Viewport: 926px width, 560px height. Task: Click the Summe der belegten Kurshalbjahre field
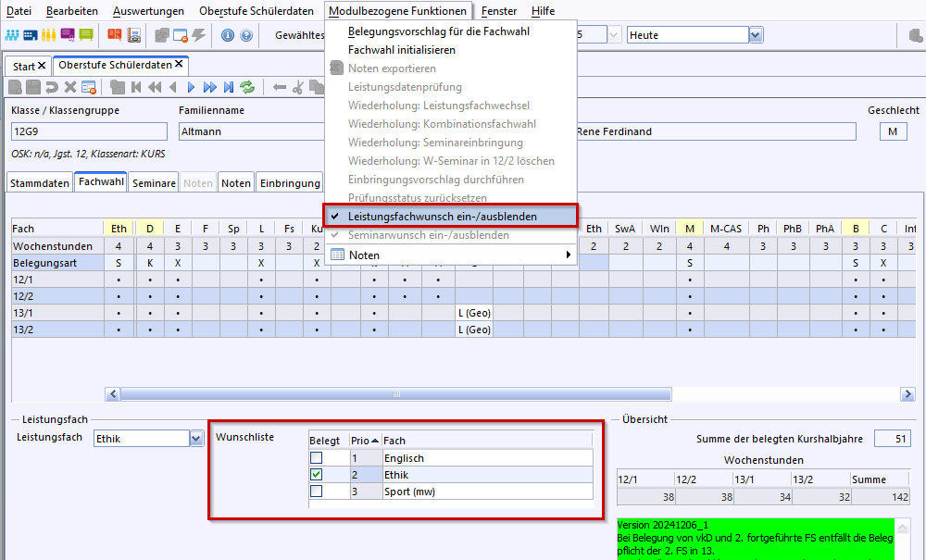[893, 439]
